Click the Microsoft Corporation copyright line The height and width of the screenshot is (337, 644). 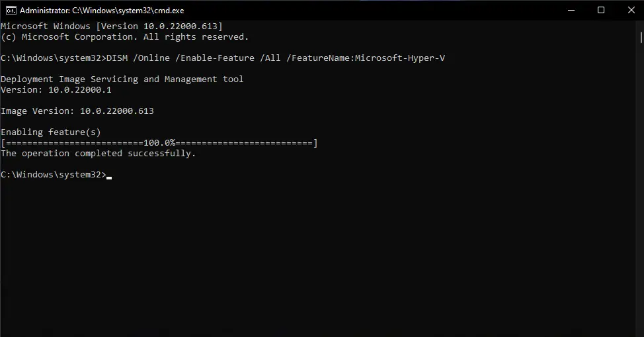124,37
